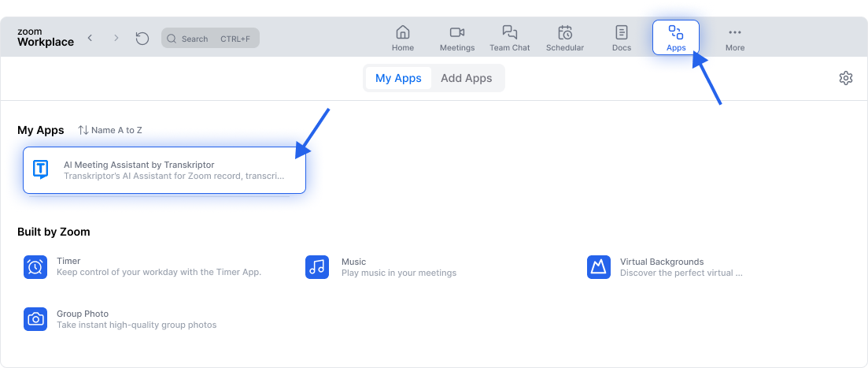The image size is (868, 368).
Task: Select the Apps icon in top bar
Action: tap(676, 32)
